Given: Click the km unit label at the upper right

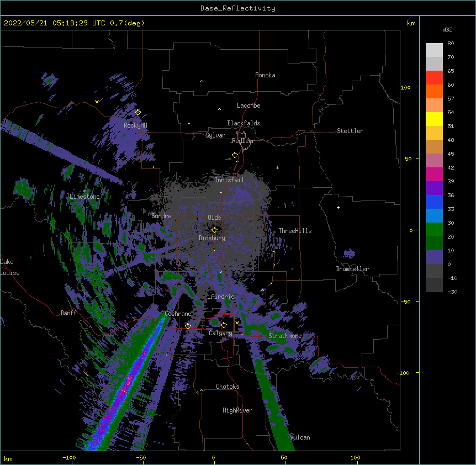Looking at the screenshot, I should pos(411,23).
